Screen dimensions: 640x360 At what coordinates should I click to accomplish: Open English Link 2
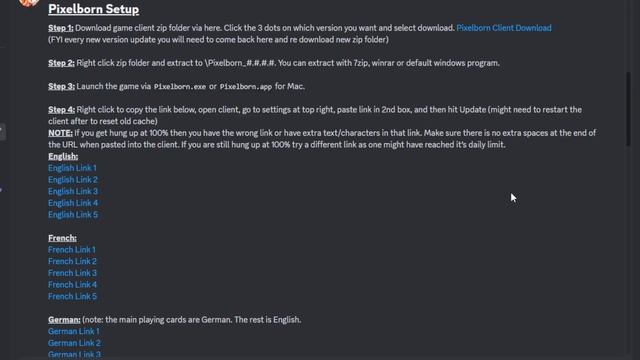click(73, 180)
